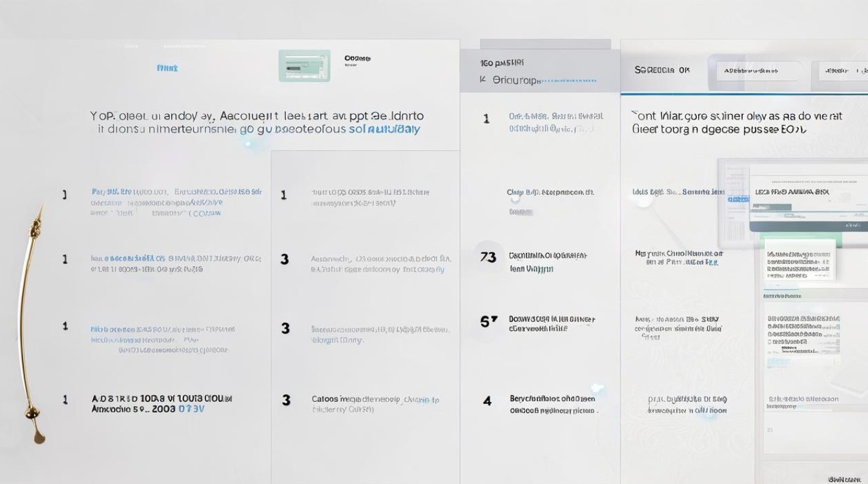
Task: Click the gold curved handle ornament
Action: [30, 323]
